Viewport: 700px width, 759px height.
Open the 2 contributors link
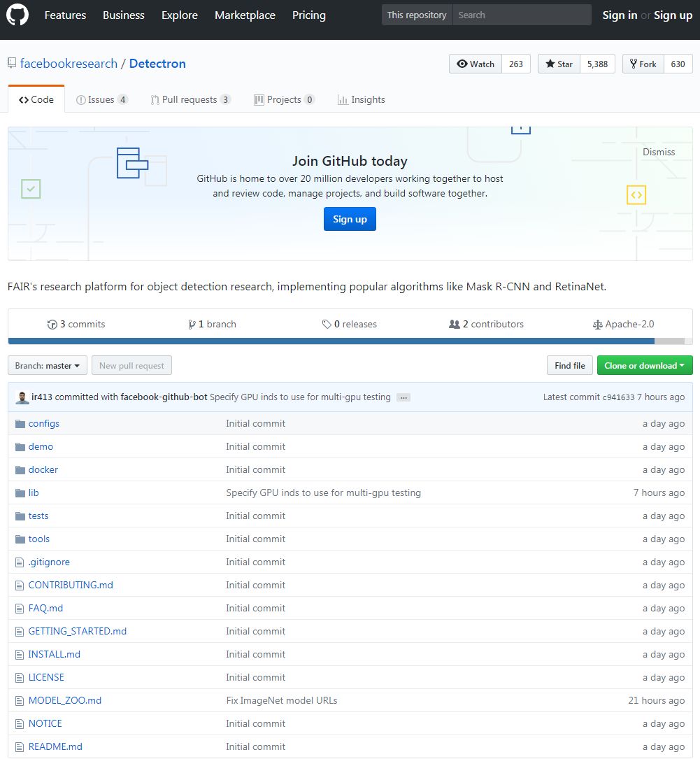pos(486,325)
